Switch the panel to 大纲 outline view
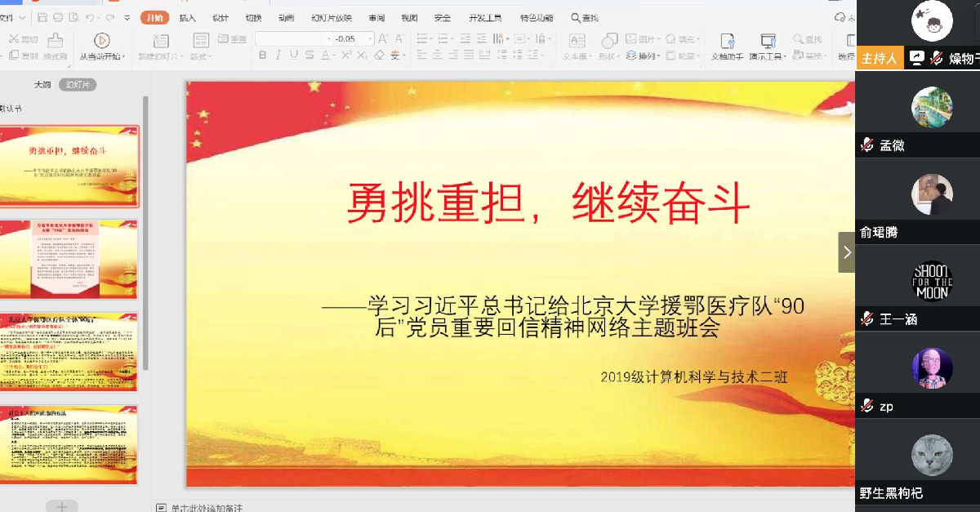Image resolution: width=980 pixels, height=512 pixels. click(42, 84)
